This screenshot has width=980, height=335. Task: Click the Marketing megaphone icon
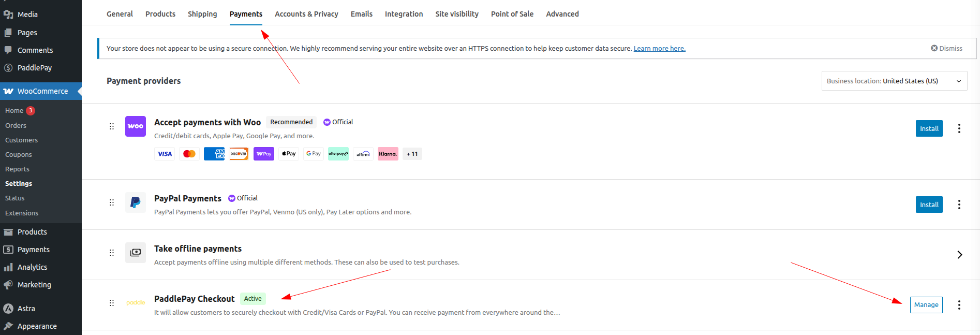tap(8, 285)
